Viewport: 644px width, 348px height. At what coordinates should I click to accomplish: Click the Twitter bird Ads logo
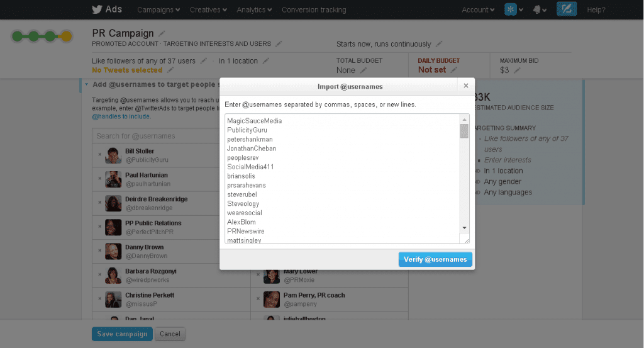tap(107, 9)
